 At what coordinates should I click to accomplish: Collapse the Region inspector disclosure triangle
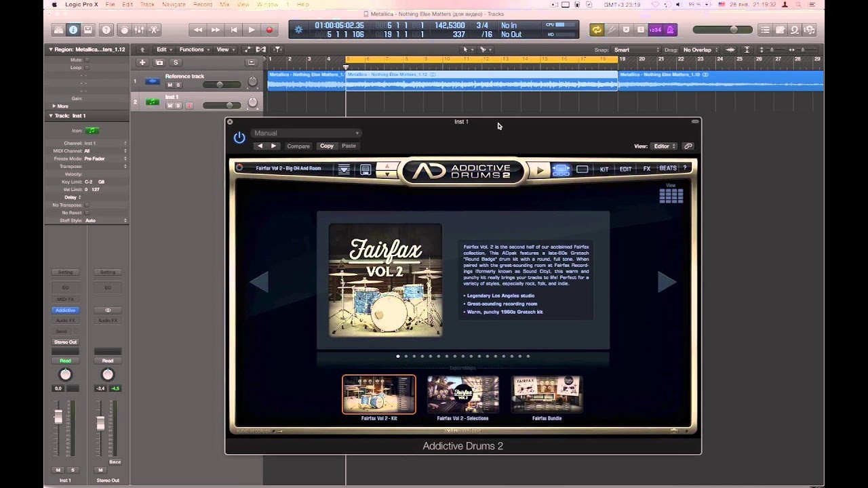(50, 49)
